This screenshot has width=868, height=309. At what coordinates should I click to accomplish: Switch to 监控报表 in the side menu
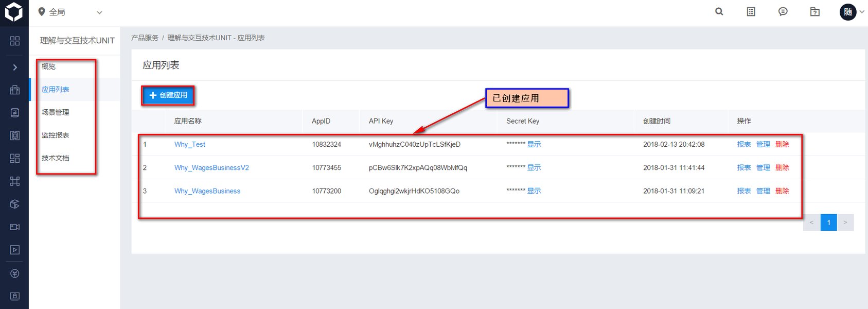pyautogui.click(x=55, y=135)
